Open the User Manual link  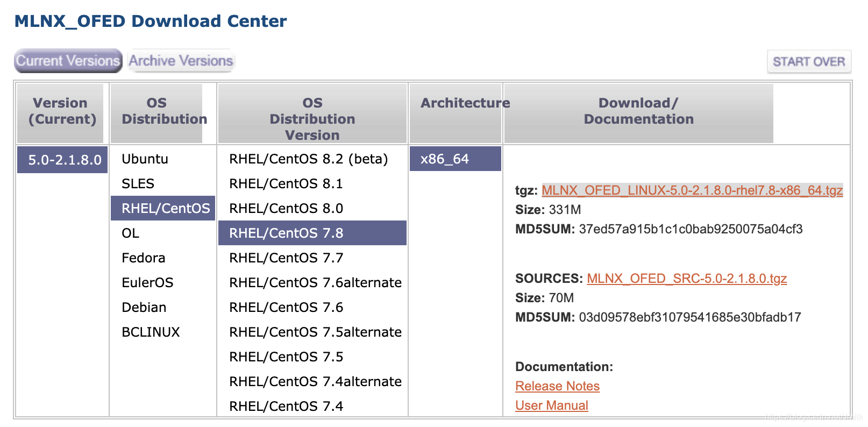pyautogui.click(x=551, y=405)
